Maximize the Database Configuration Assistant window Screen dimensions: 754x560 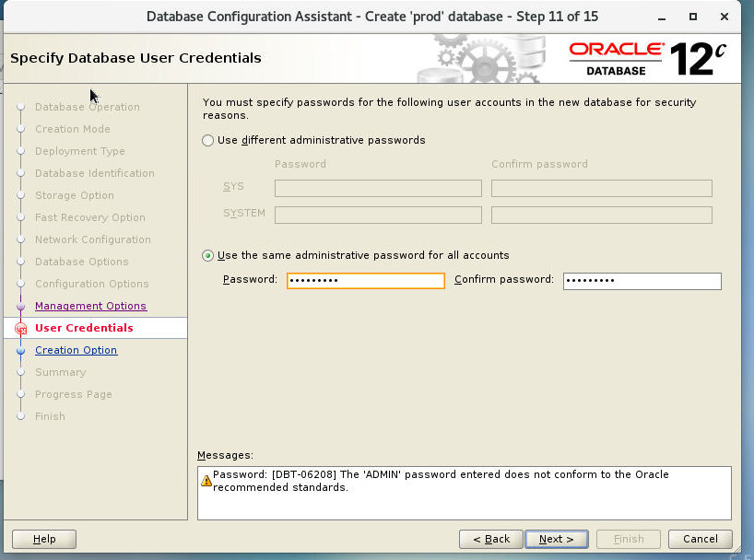(x=693, y=17)
